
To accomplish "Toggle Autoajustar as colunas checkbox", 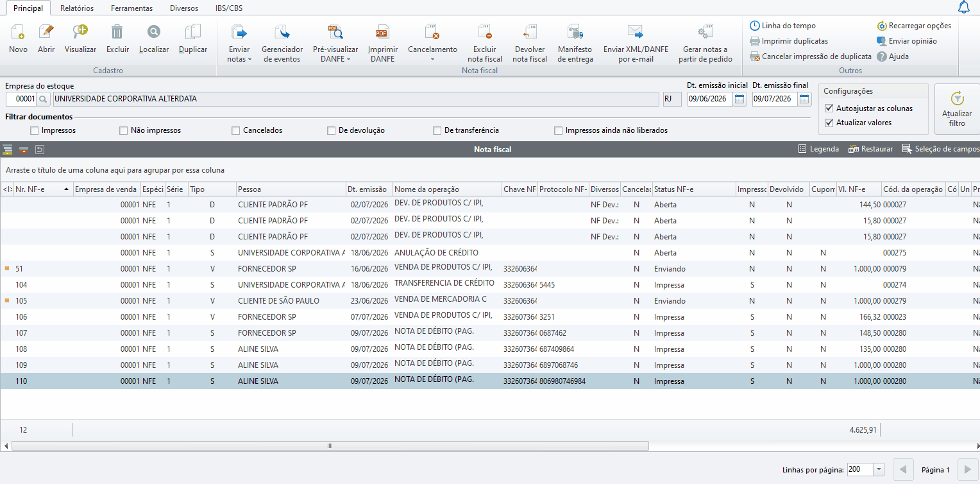I will click(829, 108).
